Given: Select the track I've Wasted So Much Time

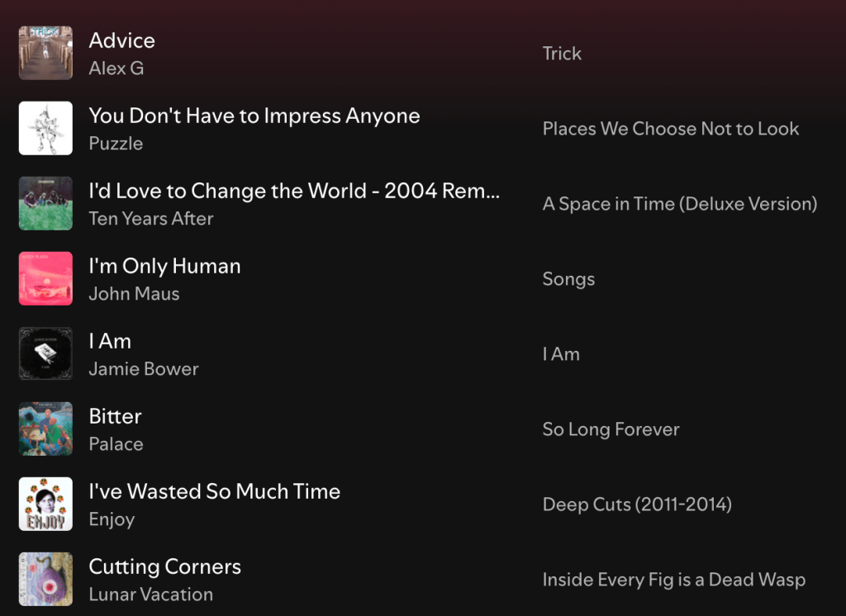Looking at the screenshot, I should 214,491.
